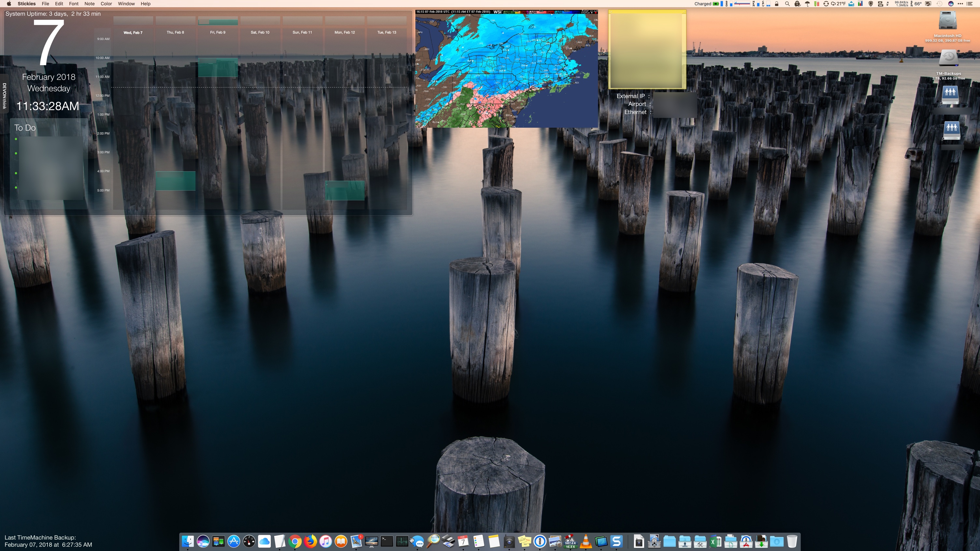The height and width of the screenshot is (551, 980).
Task: Launch 1Password from the Dock
Action: (x=540, y=541)
